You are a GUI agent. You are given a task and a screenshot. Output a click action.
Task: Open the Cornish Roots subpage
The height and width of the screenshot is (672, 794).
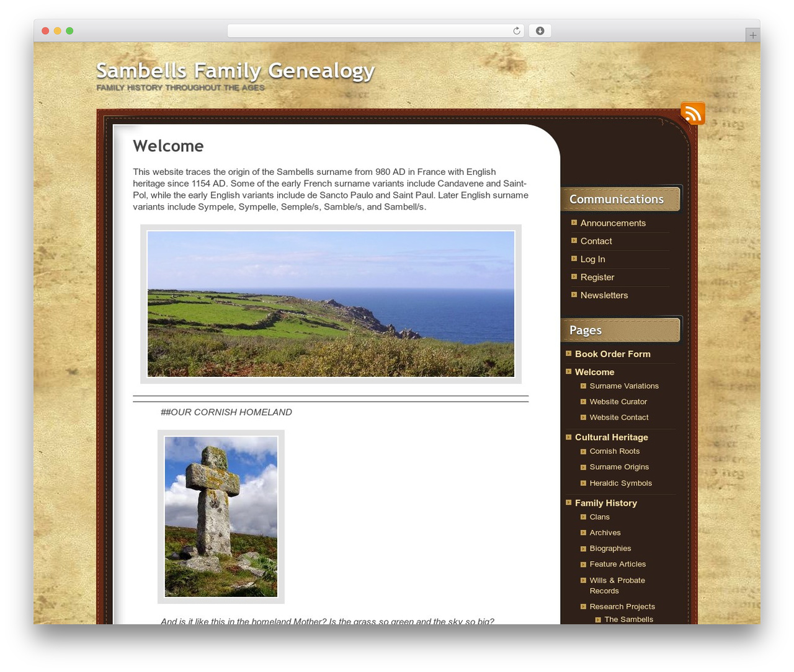point(615,451)
